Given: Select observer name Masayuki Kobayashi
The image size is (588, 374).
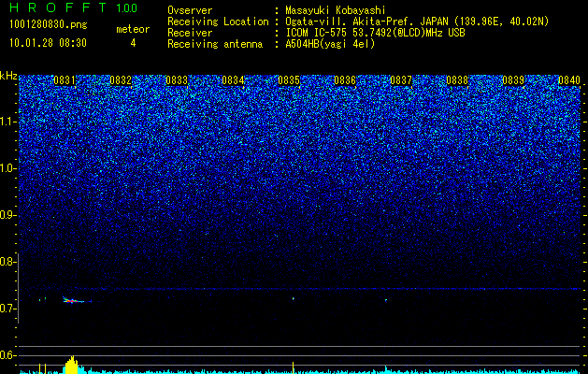Looking at the screenshot, I should coord(336,10).
